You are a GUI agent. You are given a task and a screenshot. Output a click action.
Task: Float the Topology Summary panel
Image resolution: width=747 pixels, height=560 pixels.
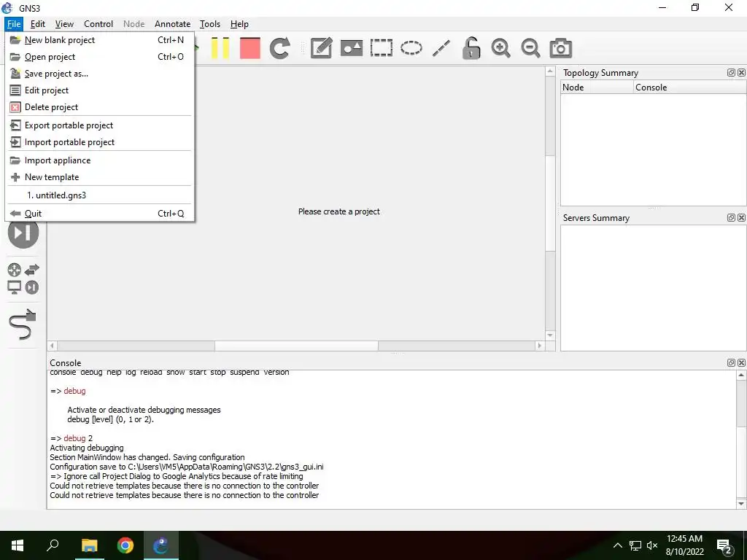click(731, 72)
